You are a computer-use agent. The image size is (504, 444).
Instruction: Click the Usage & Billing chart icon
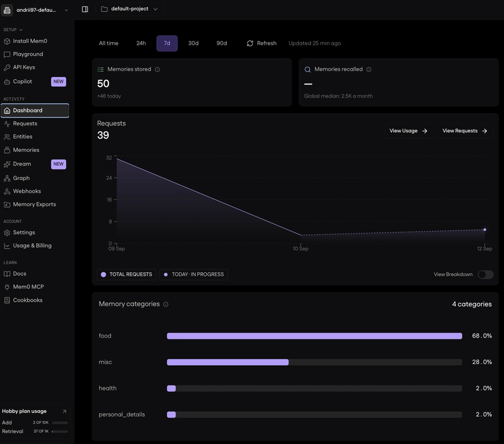tap(7, 246)
